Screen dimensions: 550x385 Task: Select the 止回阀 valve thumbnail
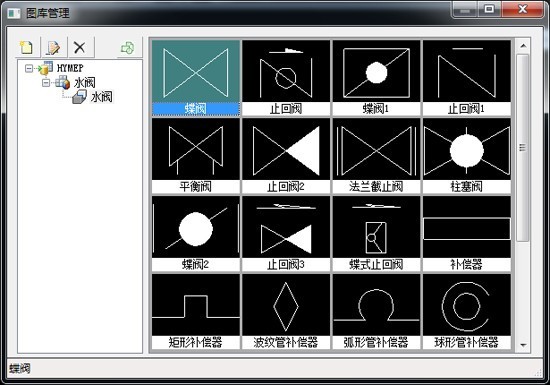pos(286,78)
